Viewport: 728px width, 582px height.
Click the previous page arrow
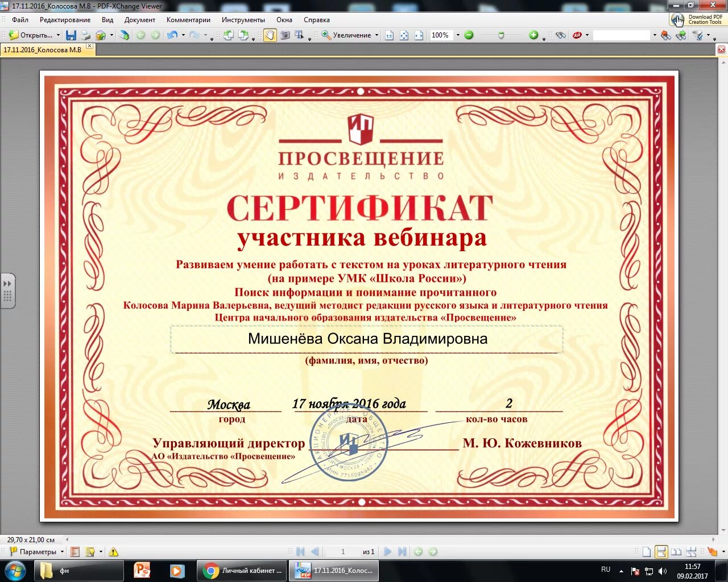[315, 552]
